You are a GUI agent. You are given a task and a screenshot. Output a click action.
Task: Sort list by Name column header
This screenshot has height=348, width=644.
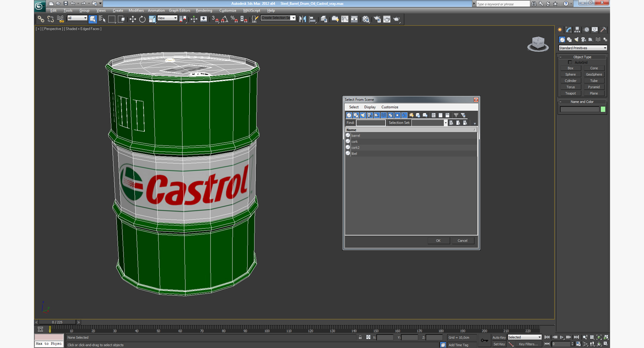(411, 130)
